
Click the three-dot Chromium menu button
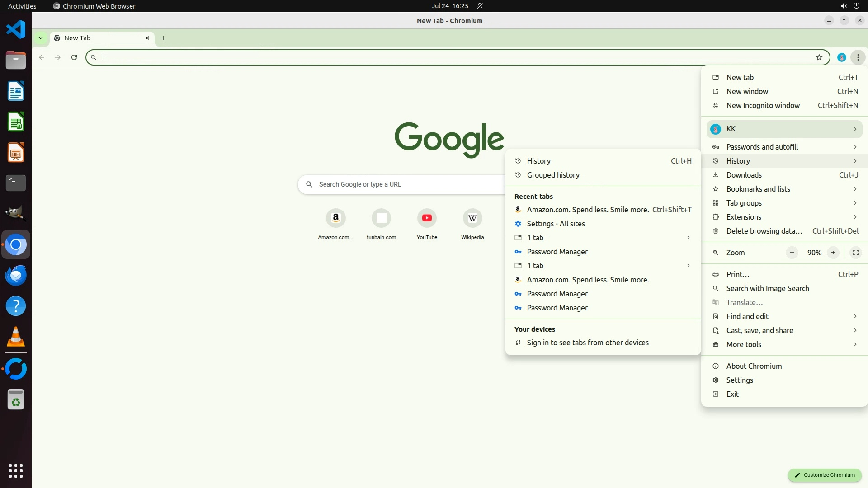858,57
